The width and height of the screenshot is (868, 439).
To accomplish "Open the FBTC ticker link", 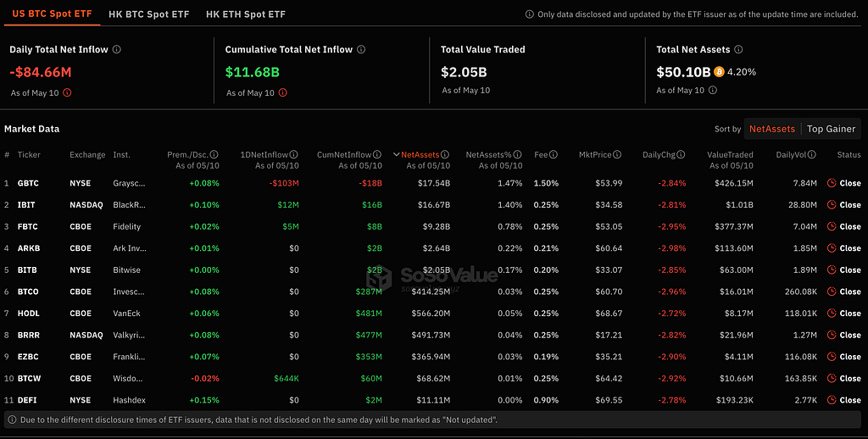I will 28,226.
